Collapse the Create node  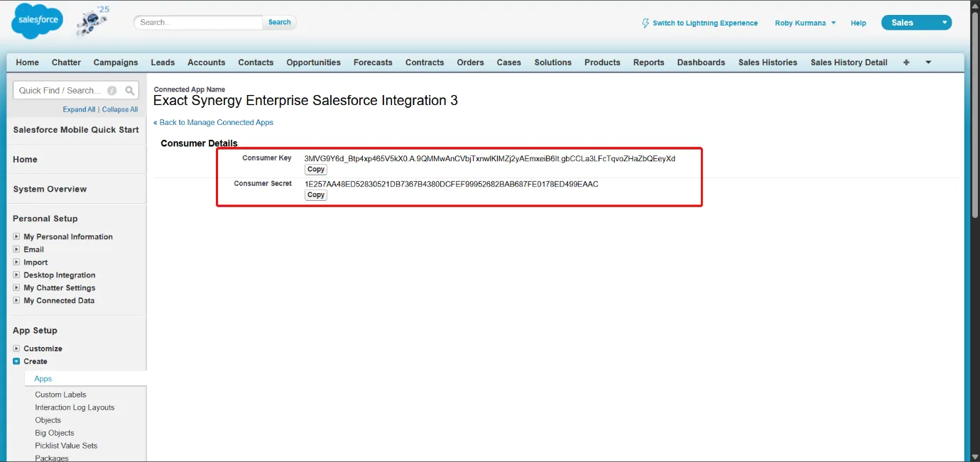pos(16,361)
